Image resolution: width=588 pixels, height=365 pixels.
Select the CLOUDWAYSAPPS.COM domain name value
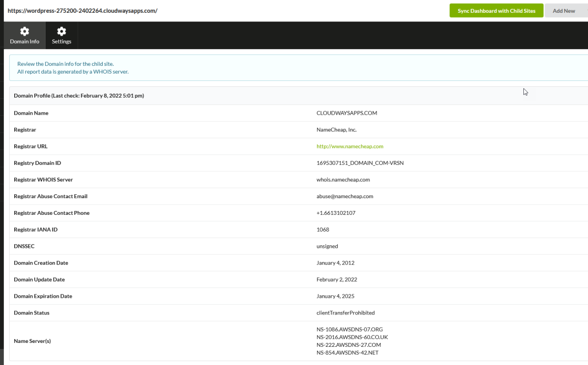[346, 113]
